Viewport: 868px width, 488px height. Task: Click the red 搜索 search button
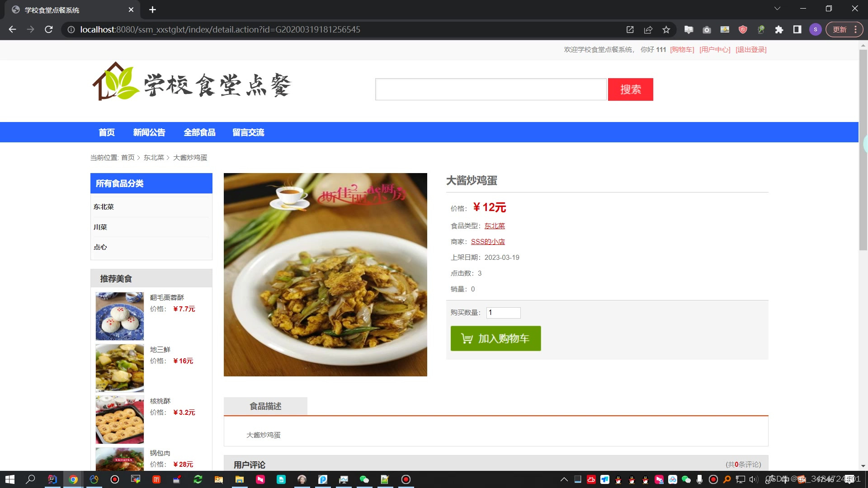[x=630, y=89]
